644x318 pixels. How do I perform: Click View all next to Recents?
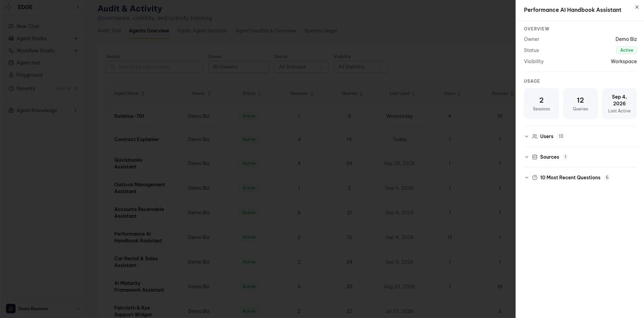point(63,88)
